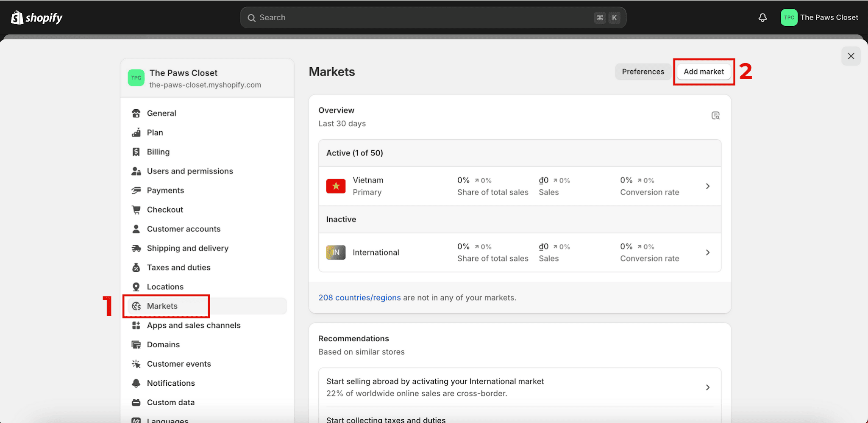This screenshot has height=423, width=868.
Task: Open the International market recommendation chevron
Action: (x=708, y=387)
